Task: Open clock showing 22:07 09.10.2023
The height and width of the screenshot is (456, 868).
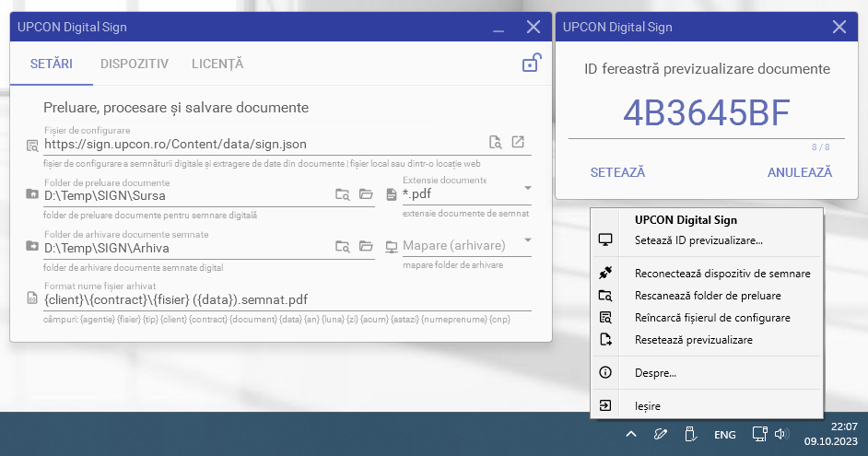Action: (831, 434)
